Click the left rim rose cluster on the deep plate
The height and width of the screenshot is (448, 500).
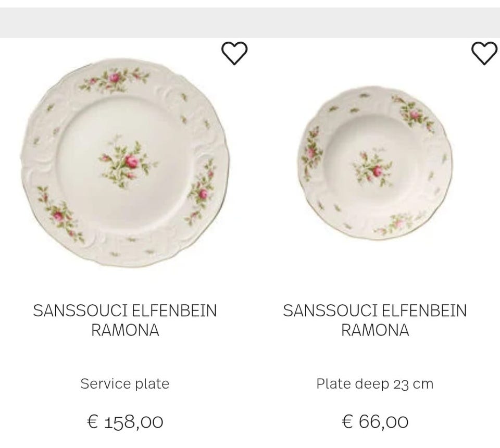312,151
